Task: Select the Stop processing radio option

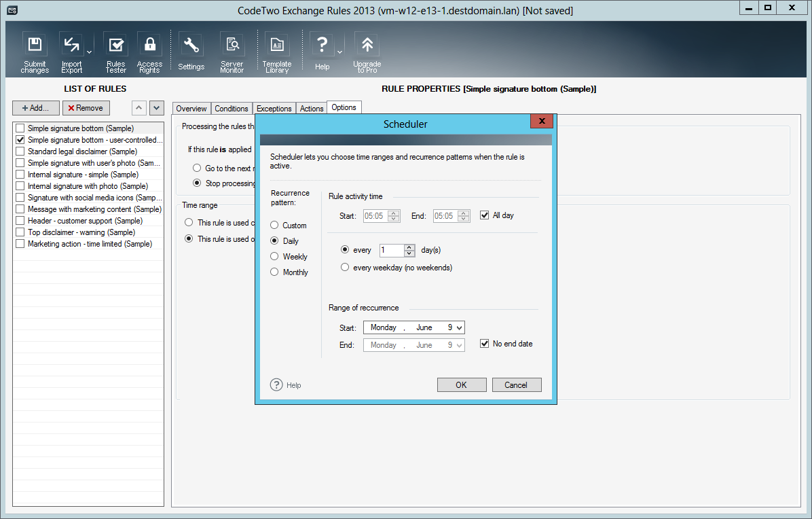Action: click(197, 183)
